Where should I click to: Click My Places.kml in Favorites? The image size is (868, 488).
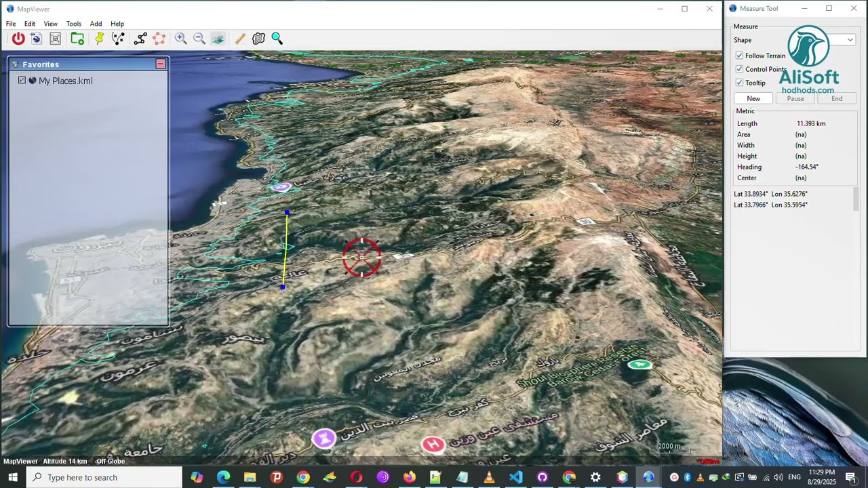[x=65, y=81]
